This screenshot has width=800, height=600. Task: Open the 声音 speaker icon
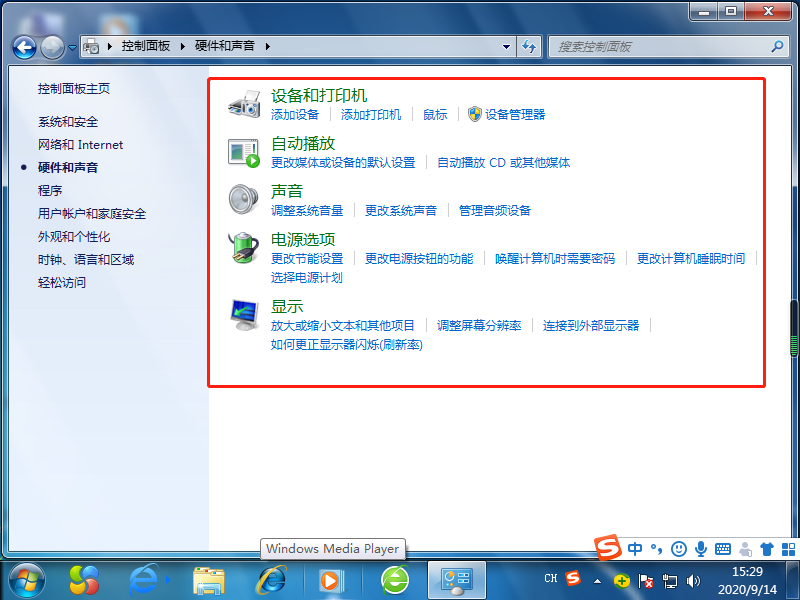point(244,200)
